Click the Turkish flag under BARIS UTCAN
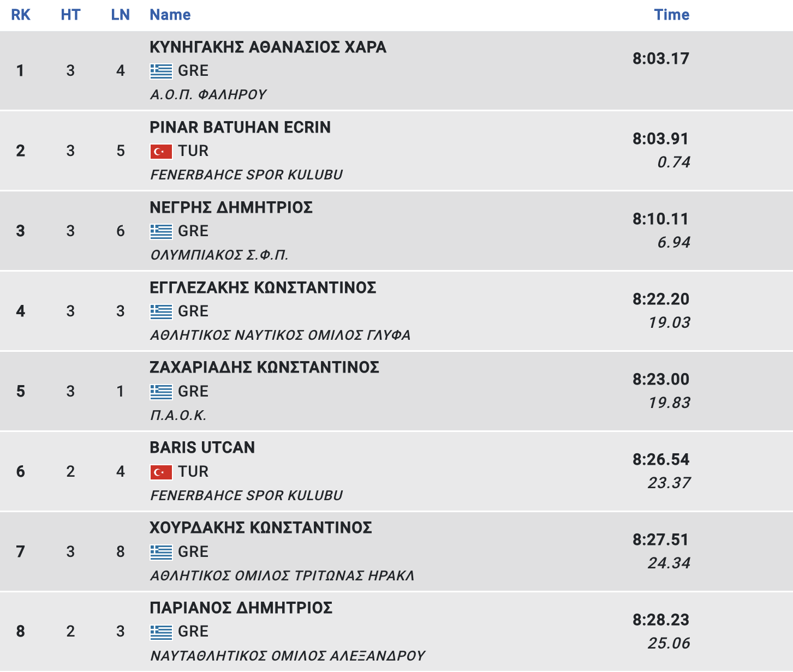Screen dimensions: 793x672 pos(161,472)
